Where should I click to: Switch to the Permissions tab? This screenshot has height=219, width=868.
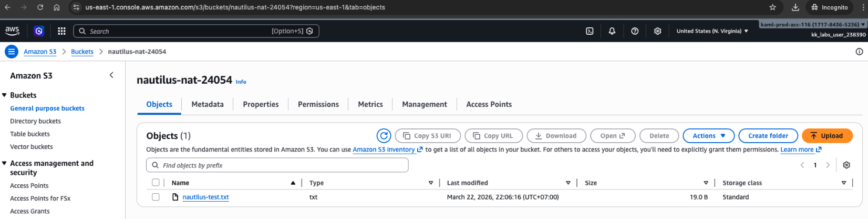pos(318,104)
